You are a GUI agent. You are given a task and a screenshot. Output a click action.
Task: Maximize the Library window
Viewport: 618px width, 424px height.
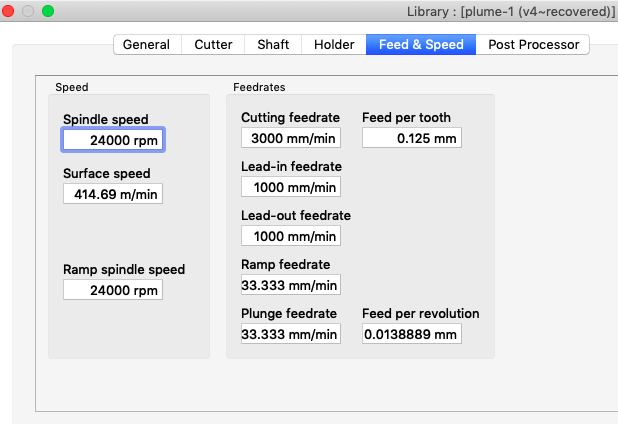point(47,11)
